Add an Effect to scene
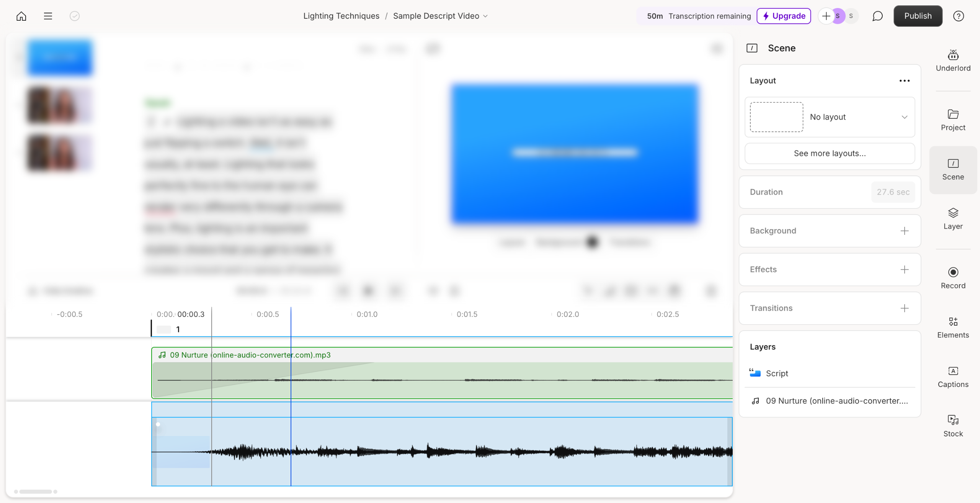The width and height of the screenshot is (980, 503). point(904,269)
